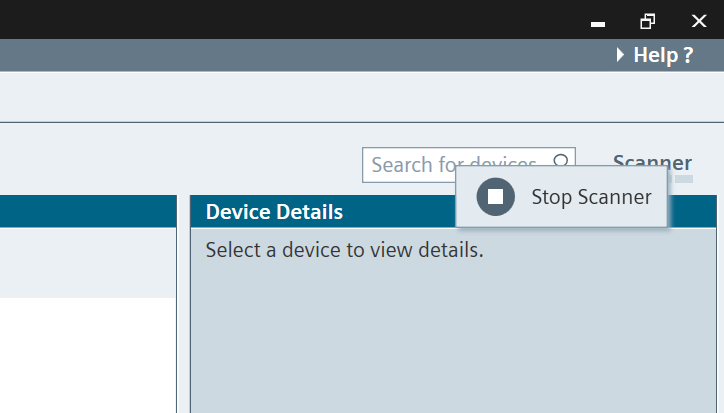Minimize the application window
The width and height of the screenshot is (724, 413).
click(598, 22)
